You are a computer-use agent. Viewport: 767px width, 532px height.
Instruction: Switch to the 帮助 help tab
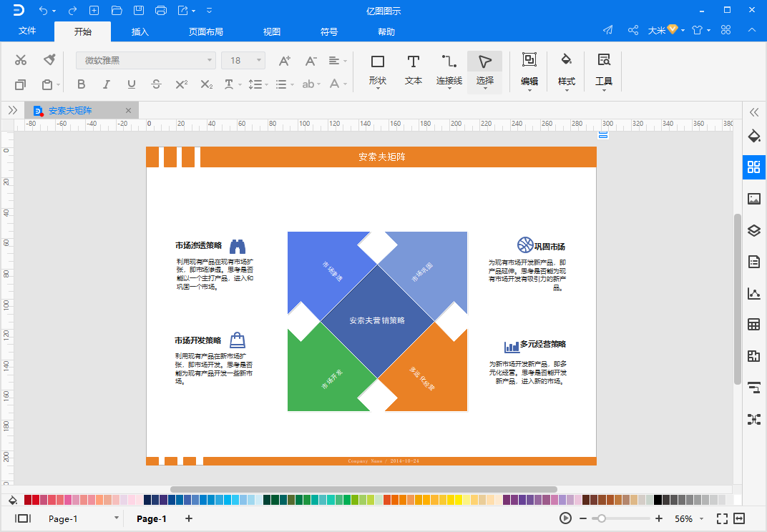click(x=386, y=31)
